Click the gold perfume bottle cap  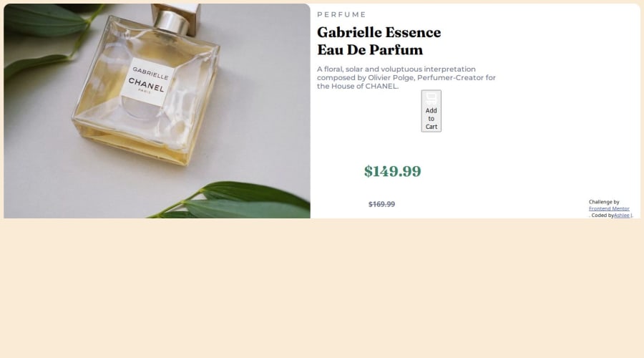pos(177,19)
